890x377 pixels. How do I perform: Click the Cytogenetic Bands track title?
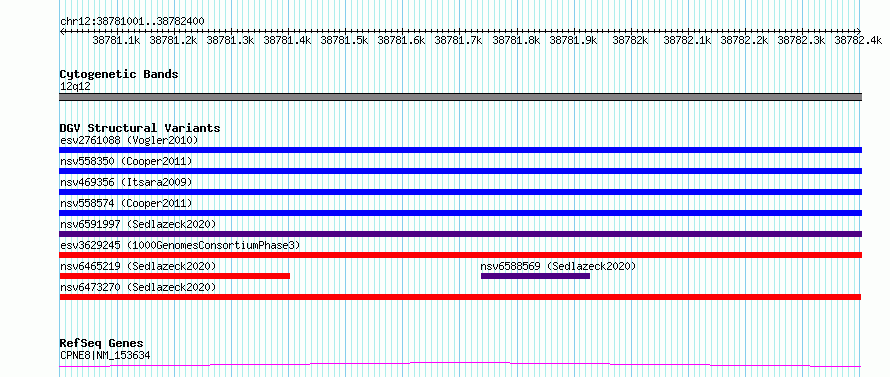pos(119,74)
